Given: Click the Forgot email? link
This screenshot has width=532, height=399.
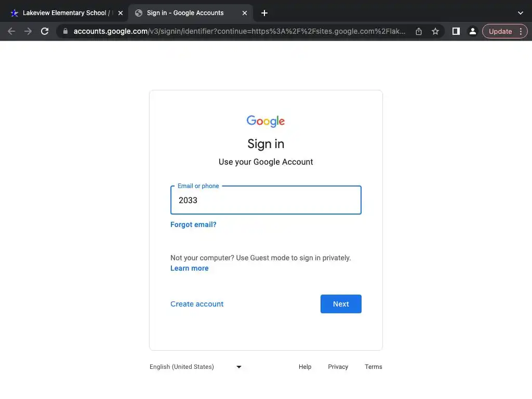Looking at the screenshot, I should (x=193, y=224).
